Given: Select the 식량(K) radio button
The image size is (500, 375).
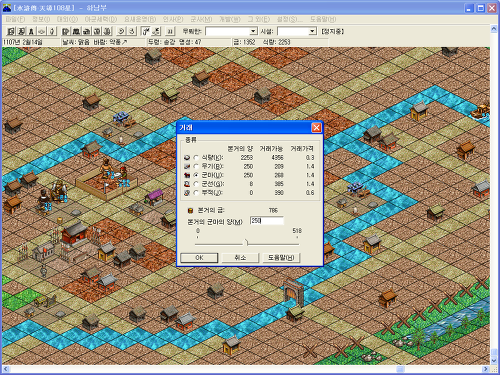Looking at the screenshot, I should pos(196,157).
